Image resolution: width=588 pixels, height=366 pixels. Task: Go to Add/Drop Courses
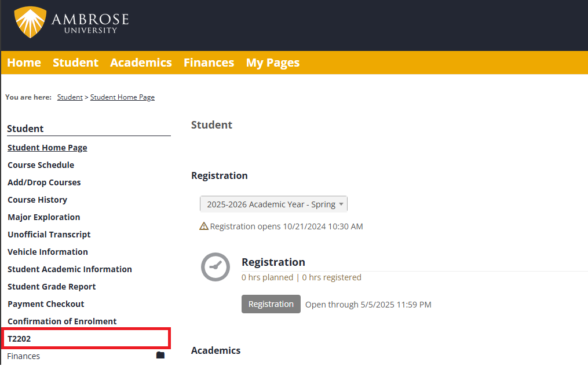44,182
